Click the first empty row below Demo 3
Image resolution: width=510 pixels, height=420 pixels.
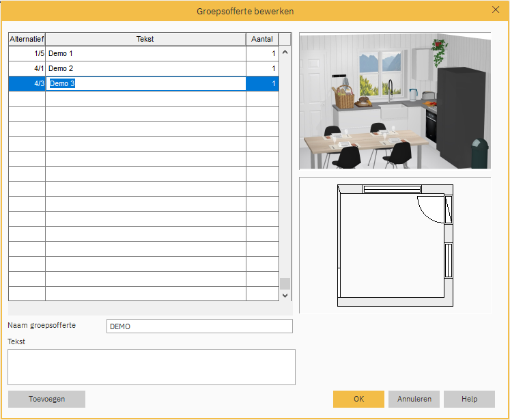[x=145, y=98]
